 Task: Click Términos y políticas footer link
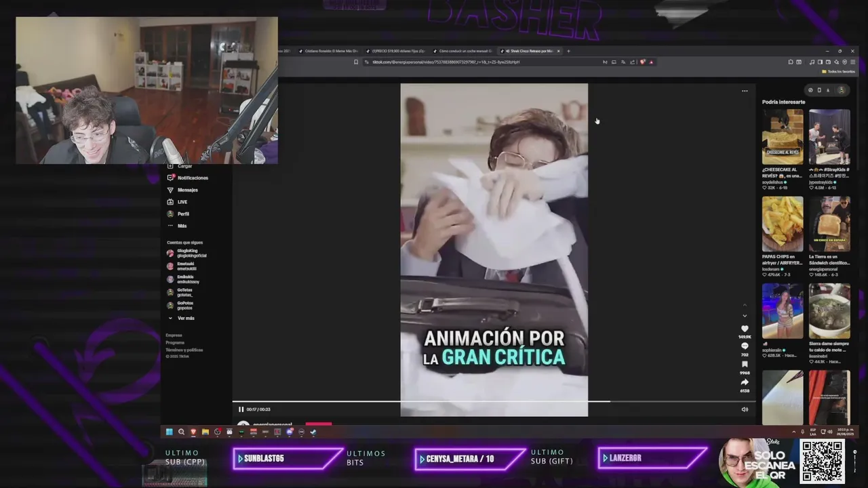point(184,350)
